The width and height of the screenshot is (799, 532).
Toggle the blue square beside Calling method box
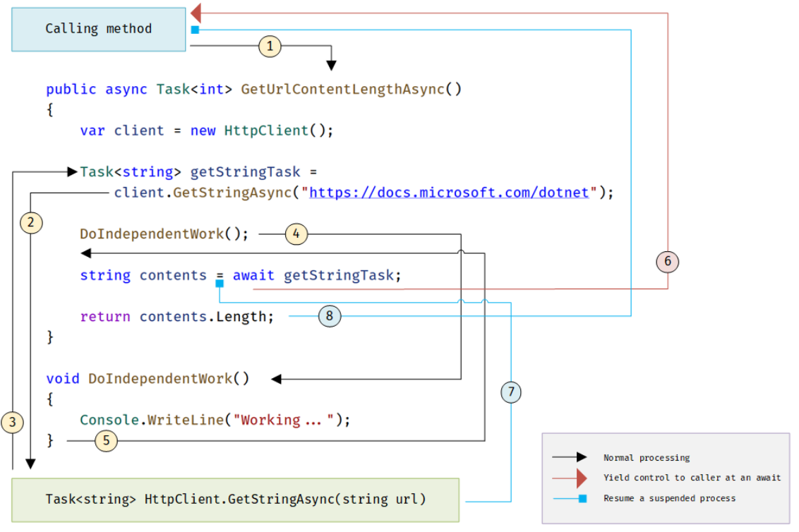point(194,30)
